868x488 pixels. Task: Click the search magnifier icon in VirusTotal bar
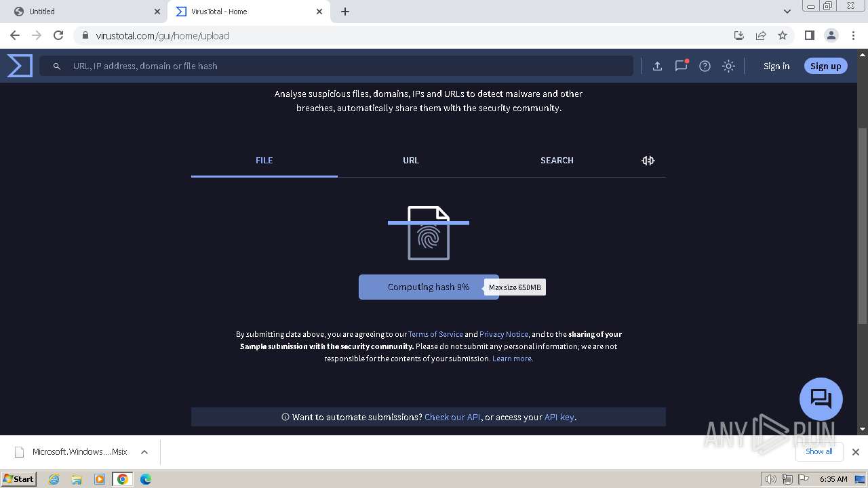[x=57, y=66]
